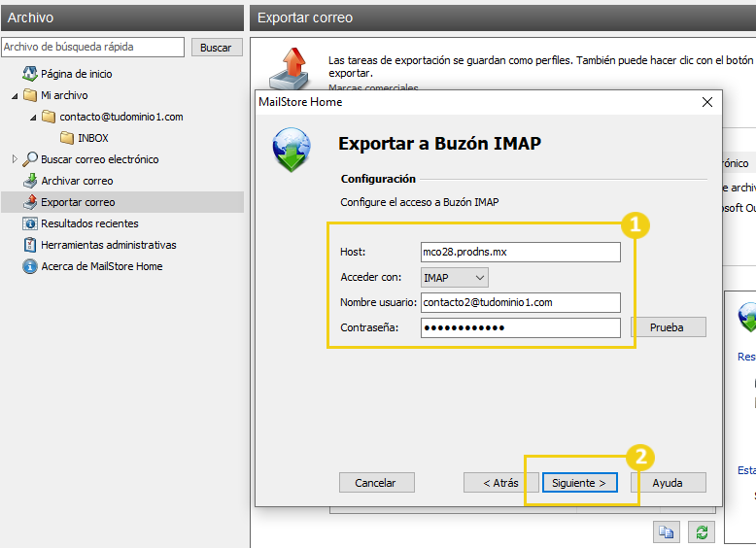
Task: Click the Buscar button
Action: (x=217, y=48)
